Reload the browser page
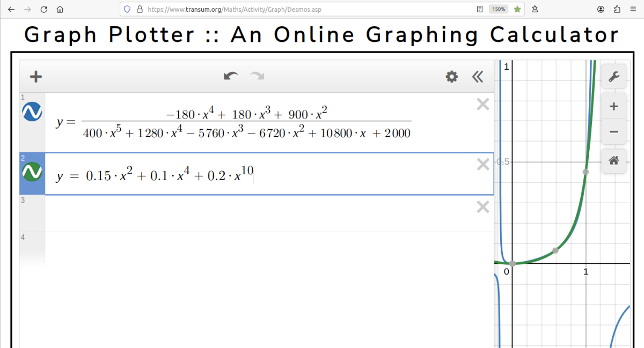 coord(44,9)
